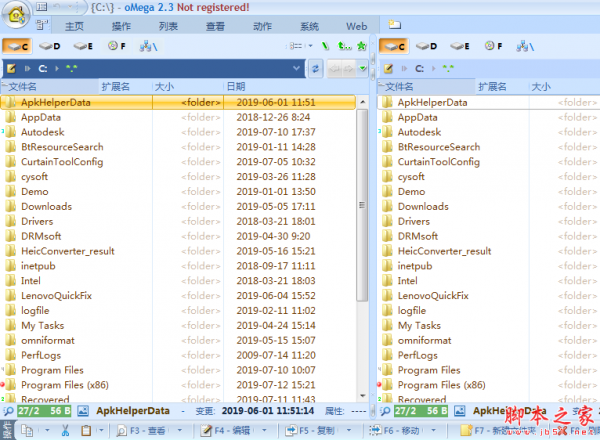600x440 pixels.
Task: Click the left path edit pencil icon
Action: tap(11, 68)
